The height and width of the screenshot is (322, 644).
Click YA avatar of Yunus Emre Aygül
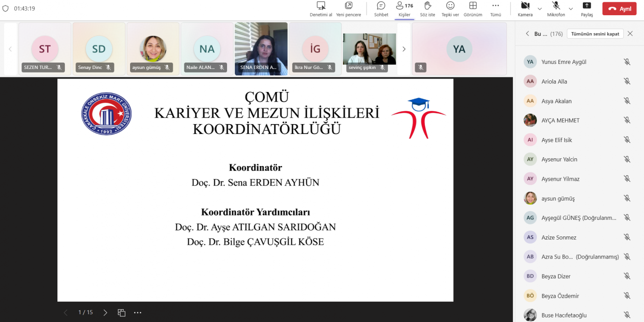pyautogui.click(x=530, y=62)
